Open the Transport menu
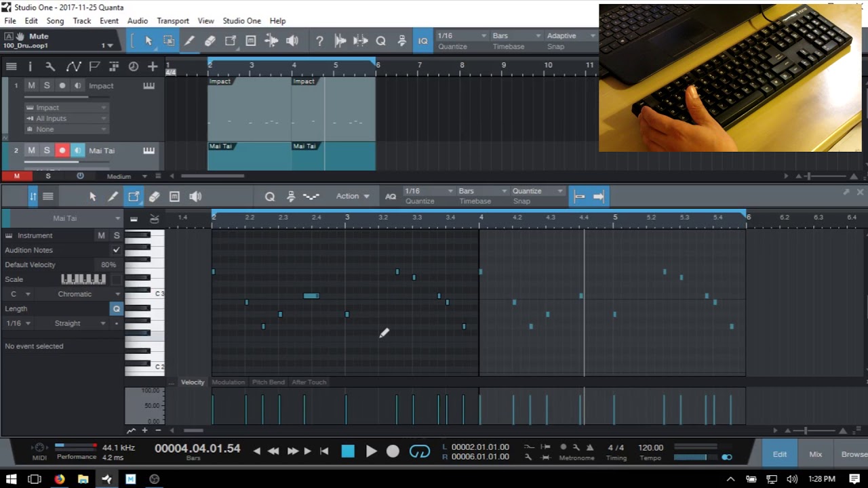The height and width of the screenshot is (488, 868). [173, 21]
